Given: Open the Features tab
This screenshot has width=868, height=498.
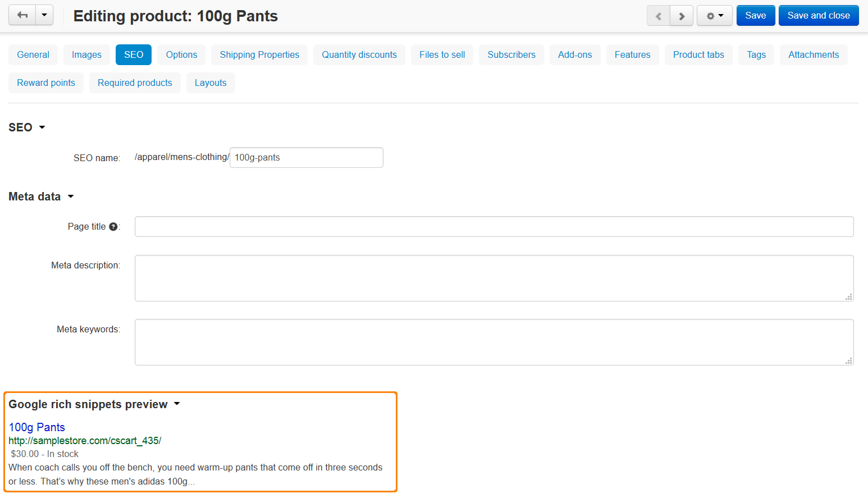Looking at the screenshot, I should point(632,54).
